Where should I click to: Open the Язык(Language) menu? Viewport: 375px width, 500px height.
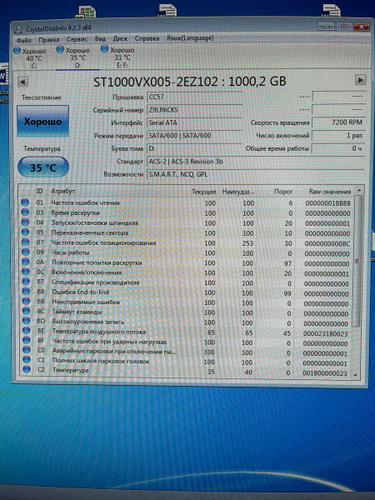pyautogui.click(x=190, y=38)
